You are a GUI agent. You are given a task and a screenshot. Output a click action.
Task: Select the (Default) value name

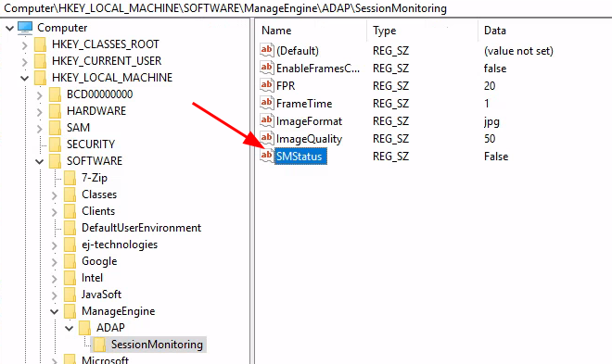pyautogui.click(x=298, y=51)
